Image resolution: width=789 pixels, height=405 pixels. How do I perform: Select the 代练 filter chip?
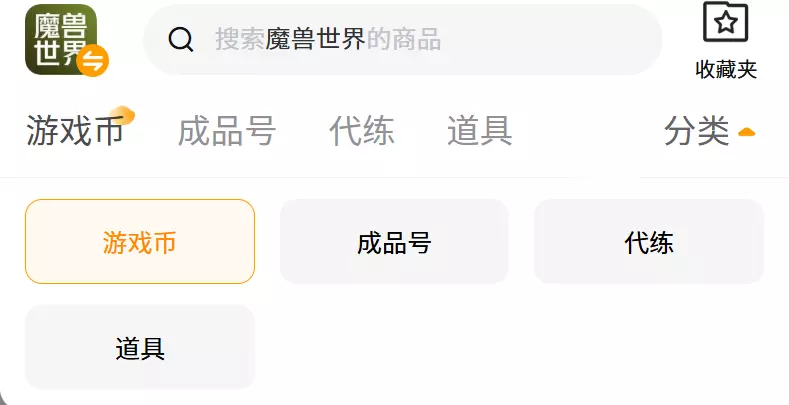[x=649, y=242]
